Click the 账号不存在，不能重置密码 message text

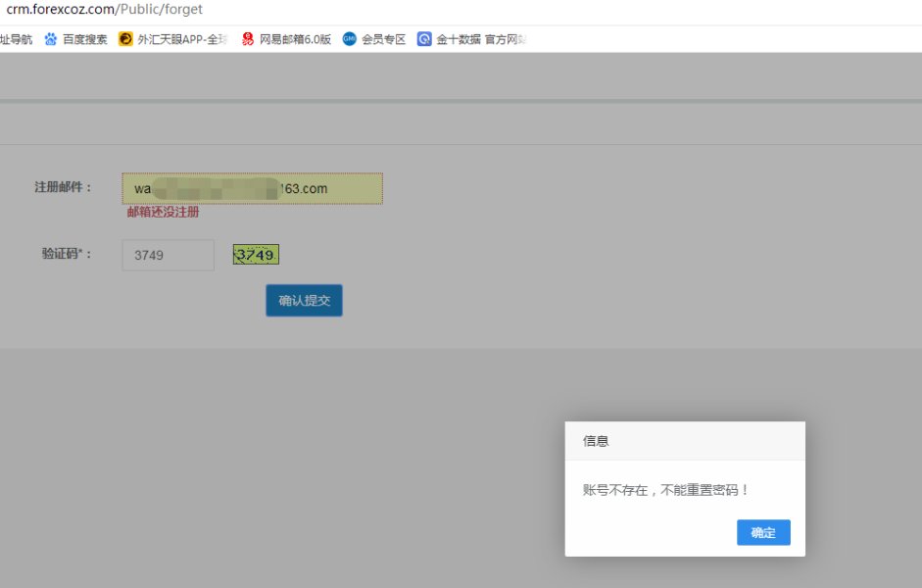[666, 490]
